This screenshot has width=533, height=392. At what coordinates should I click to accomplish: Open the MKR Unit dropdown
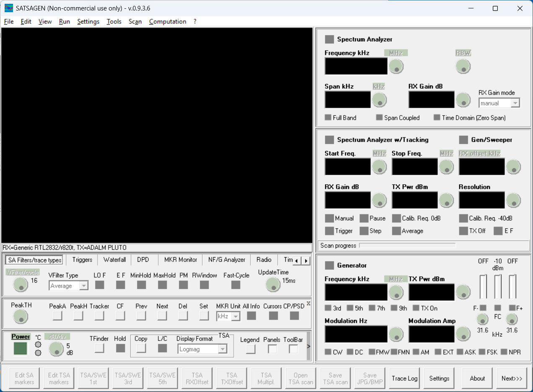point(236,316)
